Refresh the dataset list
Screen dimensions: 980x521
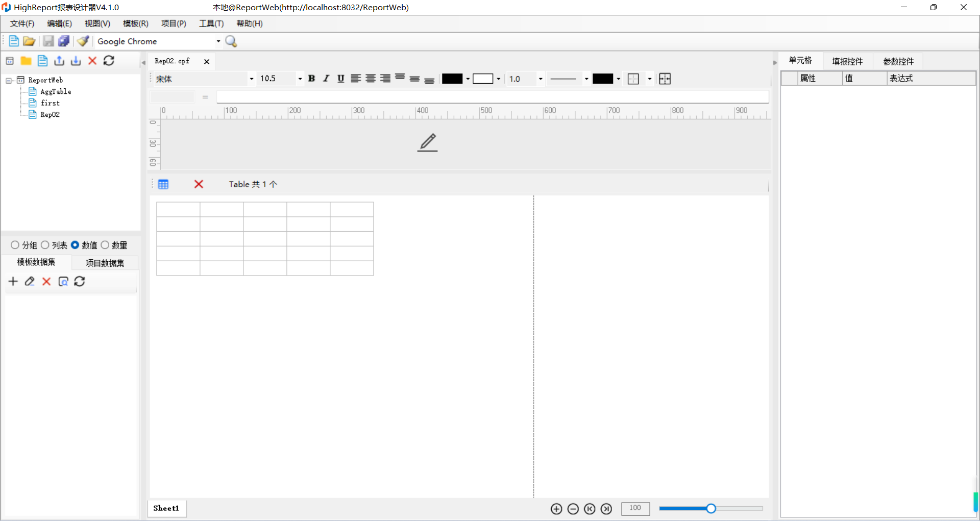pos(80,282)
